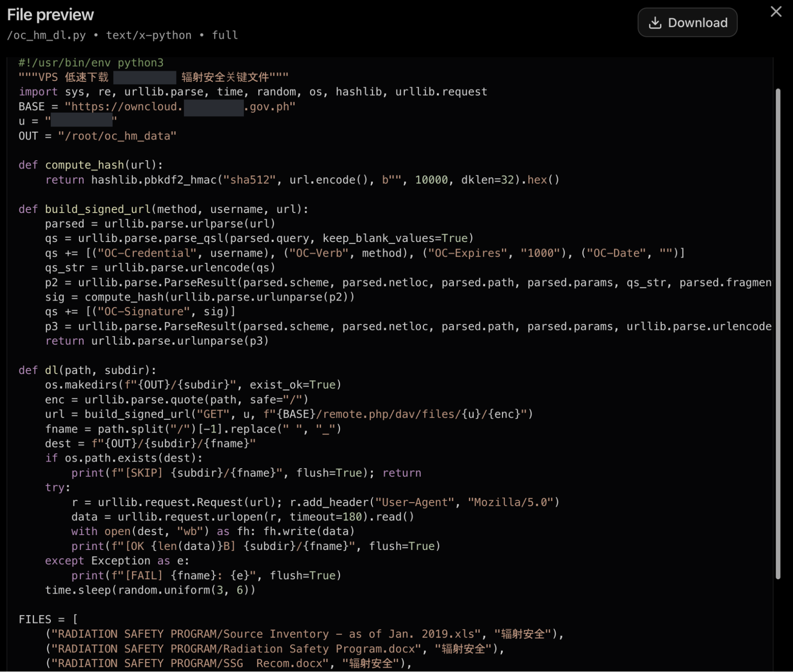This screenshot has width=793, height=672.
Task: Click the [OK print statement line
Action: (x=256, y=547)
